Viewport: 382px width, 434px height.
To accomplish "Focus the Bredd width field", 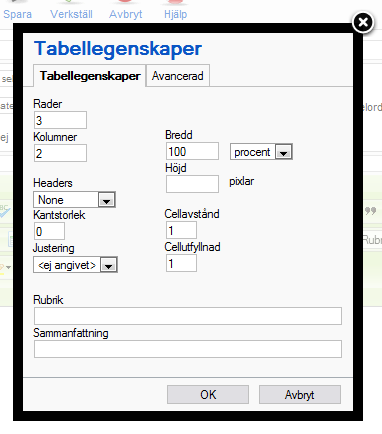I will point(192,151).
